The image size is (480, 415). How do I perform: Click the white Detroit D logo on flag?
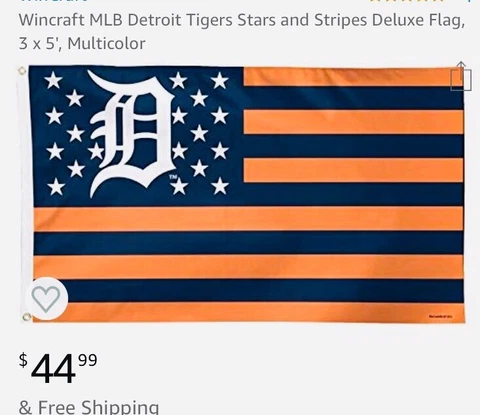pos(131,133)
